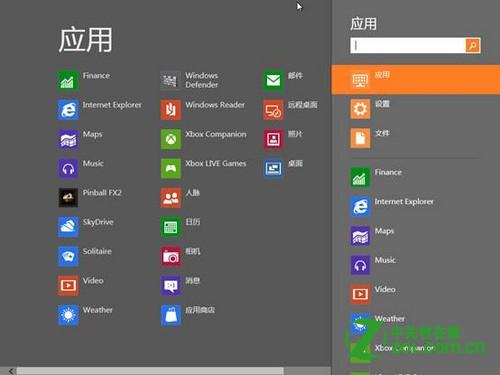Screen dimensions: 500x375
Task: Launch the Camera (相机) app icon
Action: coord(171,256)
